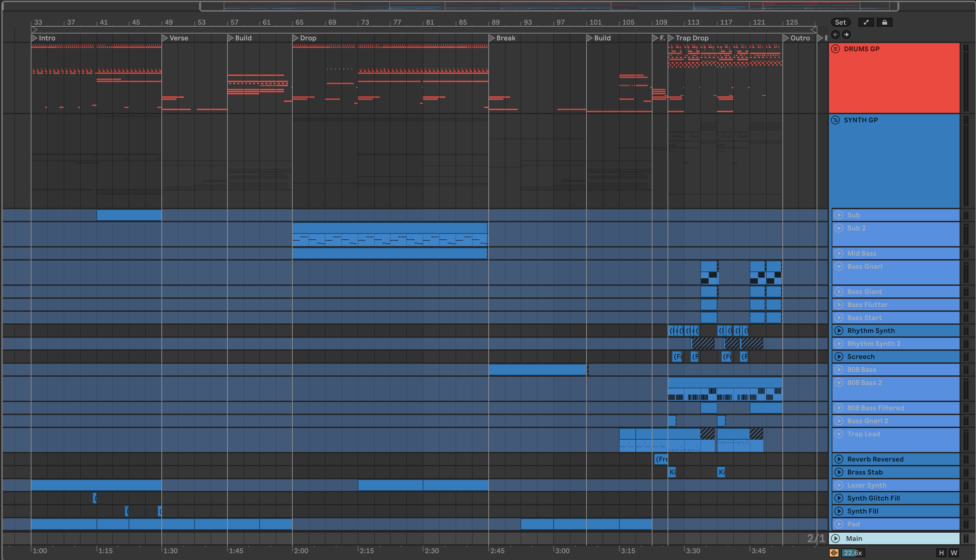Click Rhythm Synth track unfold icon

tap(839, 331)
